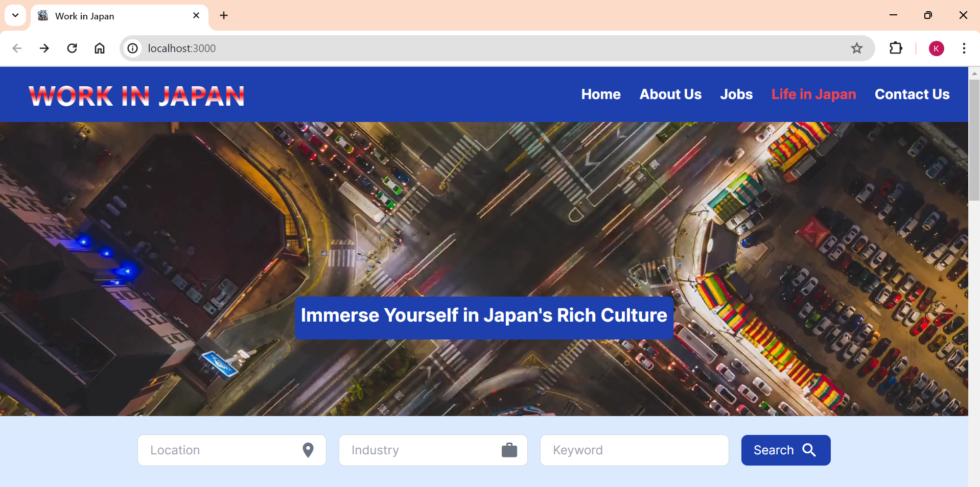This screenshot has width=980, height=487.
Task: Open the user profile avatar K
Action: tap(936, 48)
